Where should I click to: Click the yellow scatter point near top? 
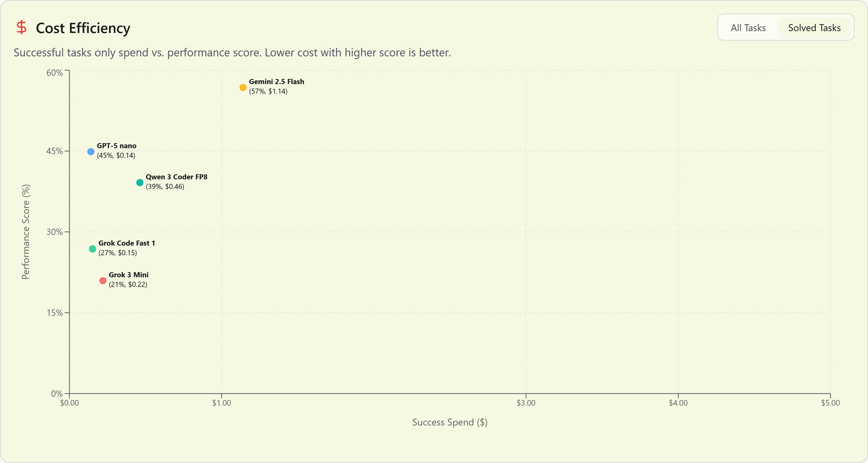243,87
